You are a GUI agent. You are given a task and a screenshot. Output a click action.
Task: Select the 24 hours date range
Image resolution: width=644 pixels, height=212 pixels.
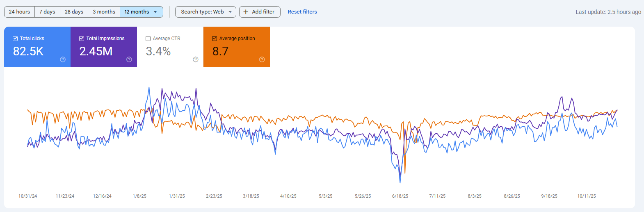pyautogui.click(x=19, y=12)
